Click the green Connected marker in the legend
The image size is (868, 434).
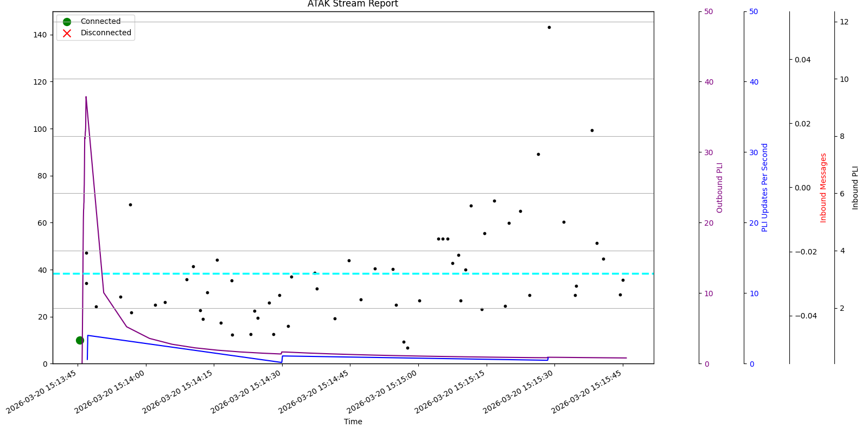tap(67, 22)
